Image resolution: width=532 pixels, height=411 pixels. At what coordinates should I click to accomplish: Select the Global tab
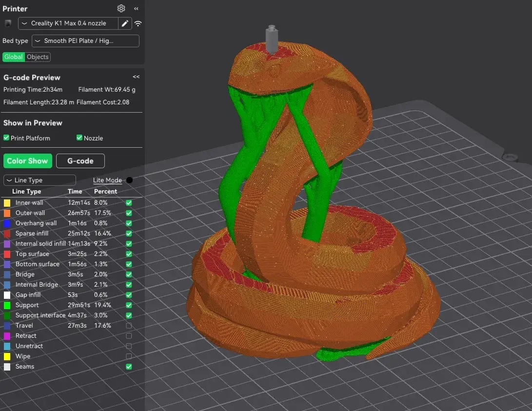click(13, 57)
